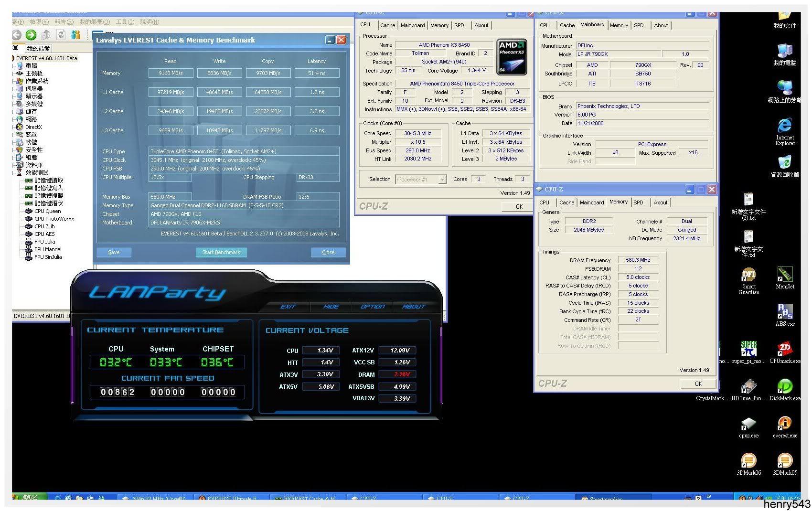Open the Cache tab in top-left CPU-Z
Image resolution: width=812 pixels, height=511 pixels.
[x=387, y=25]
